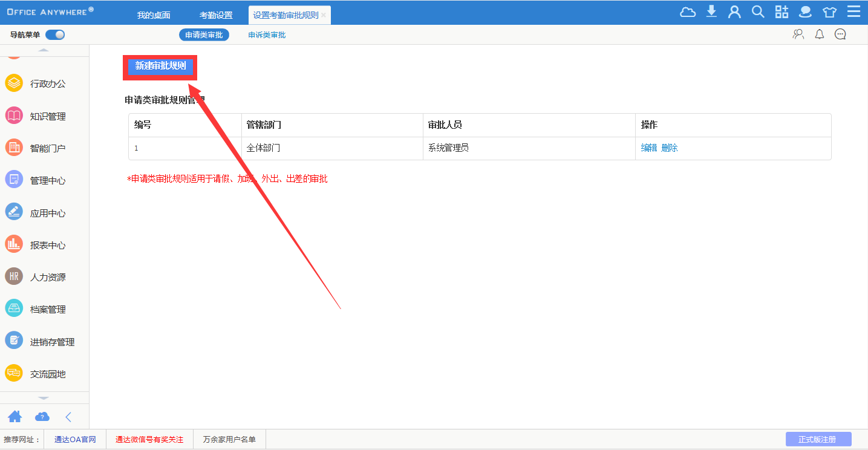Click the download arrow icon
The width and height of the screenshot is (868, 450).
pos(711,12)
